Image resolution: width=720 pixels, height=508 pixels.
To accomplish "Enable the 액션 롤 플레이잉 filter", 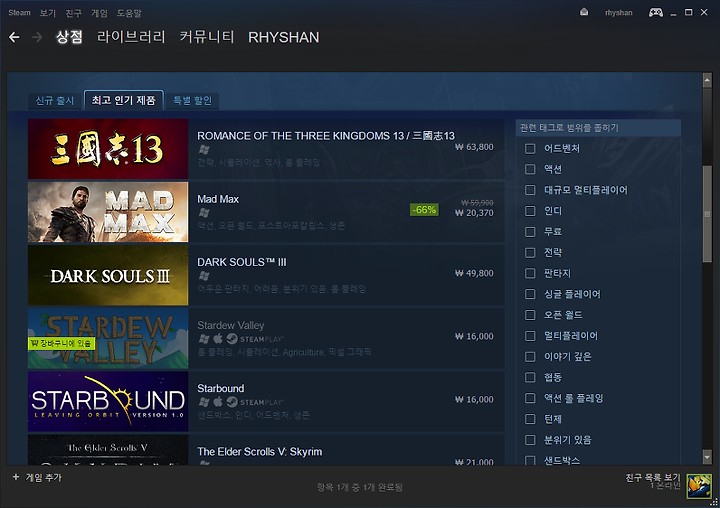I will coord(530,398).
